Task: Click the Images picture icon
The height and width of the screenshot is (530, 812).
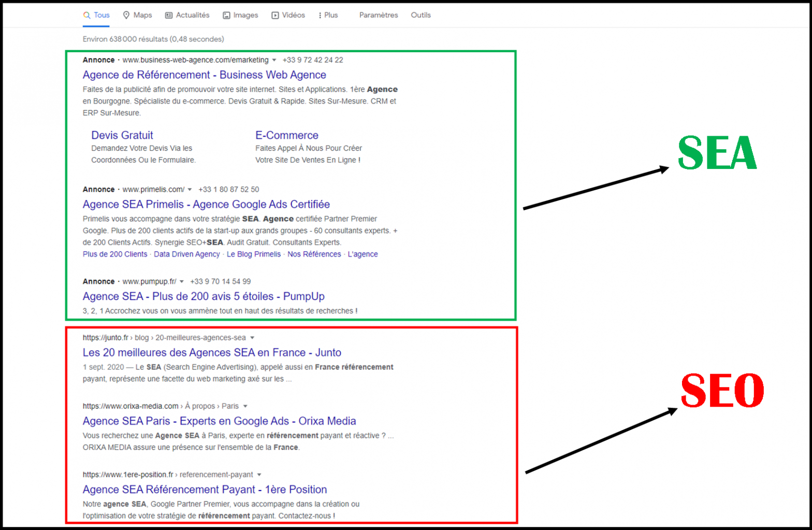Action: point(226,16)
